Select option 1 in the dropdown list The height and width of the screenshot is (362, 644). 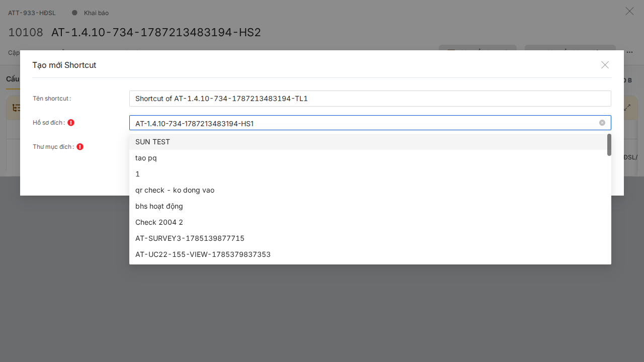coord(368,174)
